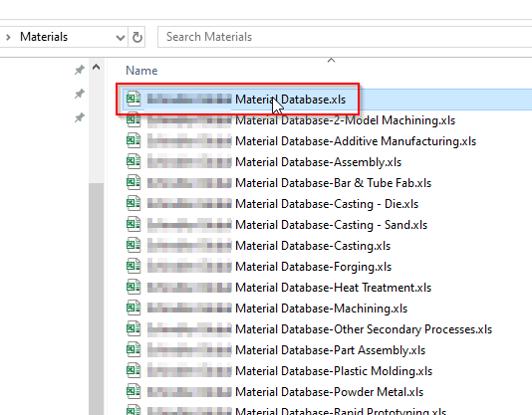This screenshot has height=415, width=532.
Task: Click the Excel icon of Material Database-2-Model Machining.xls
Action: 133,120
